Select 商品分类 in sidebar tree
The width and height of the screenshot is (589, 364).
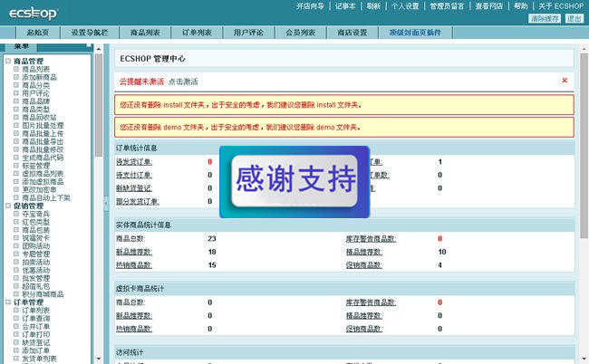pos(35,85)
